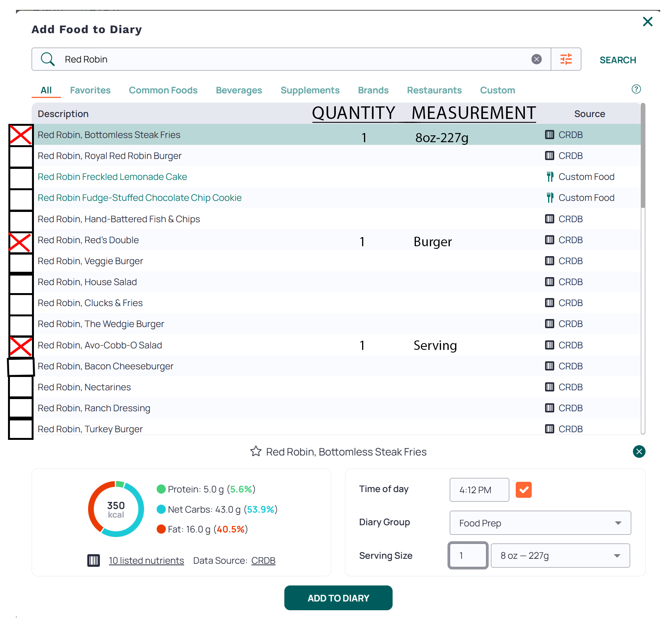Click the CRDB icon for Avo-Cobb-O Salad
672x619 pixels.
[549, 345]
